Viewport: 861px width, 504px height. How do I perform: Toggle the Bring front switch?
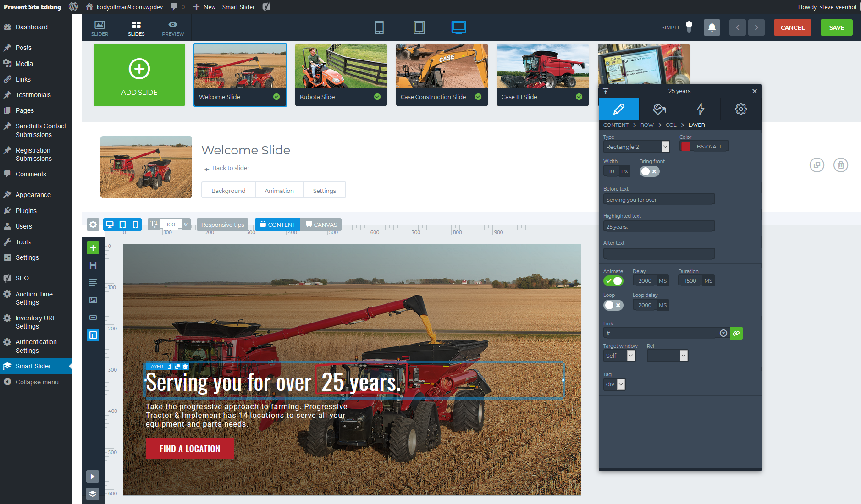pos(649,171)
